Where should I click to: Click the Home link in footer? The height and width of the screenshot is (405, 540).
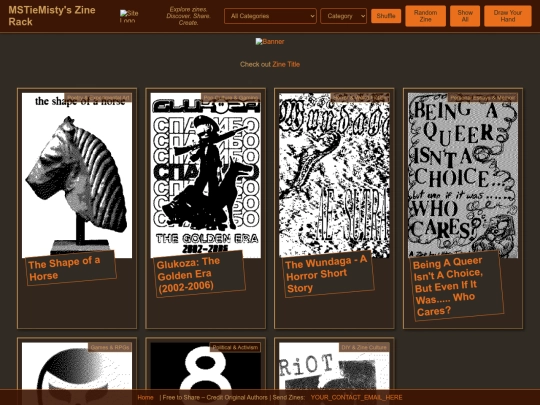145,397
